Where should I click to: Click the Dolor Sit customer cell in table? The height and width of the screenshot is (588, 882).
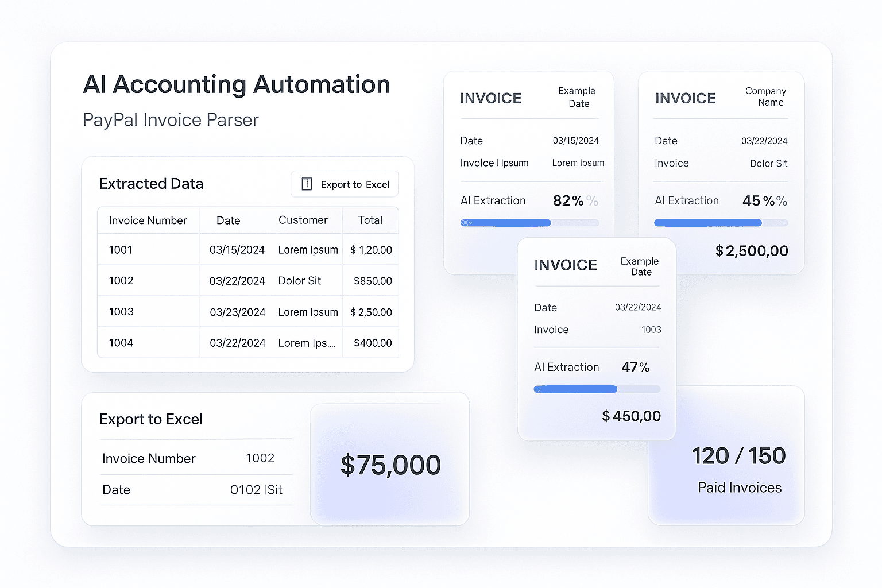point(299,281)
